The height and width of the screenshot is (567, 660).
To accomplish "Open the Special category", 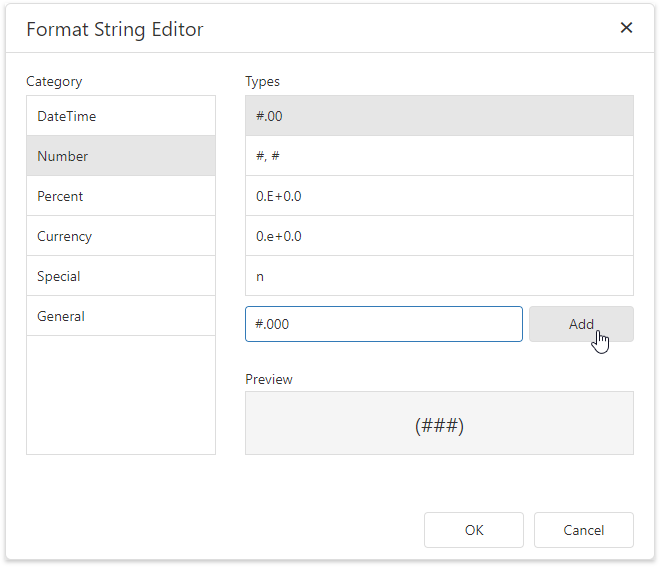I will [121, 276].
